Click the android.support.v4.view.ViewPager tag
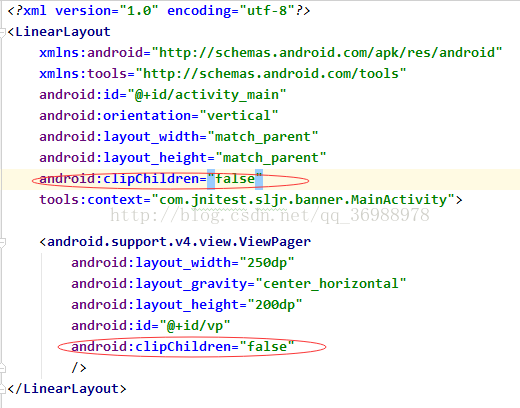This screenshot has height=408, width=520. [x=175, y=242]
